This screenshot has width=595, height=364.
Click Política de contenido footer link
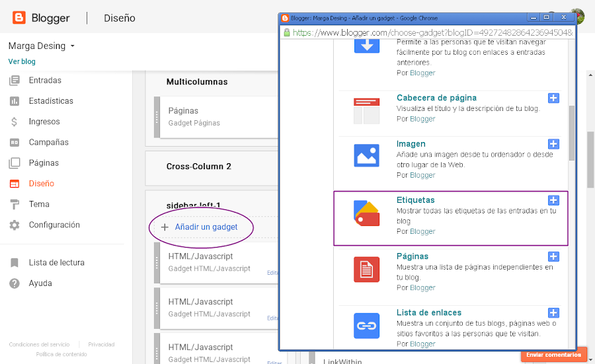click(x=61, y=355)
